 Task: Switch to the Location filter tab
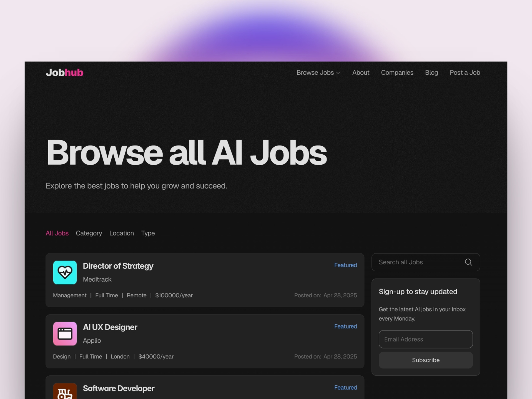[x=122, y=233]
